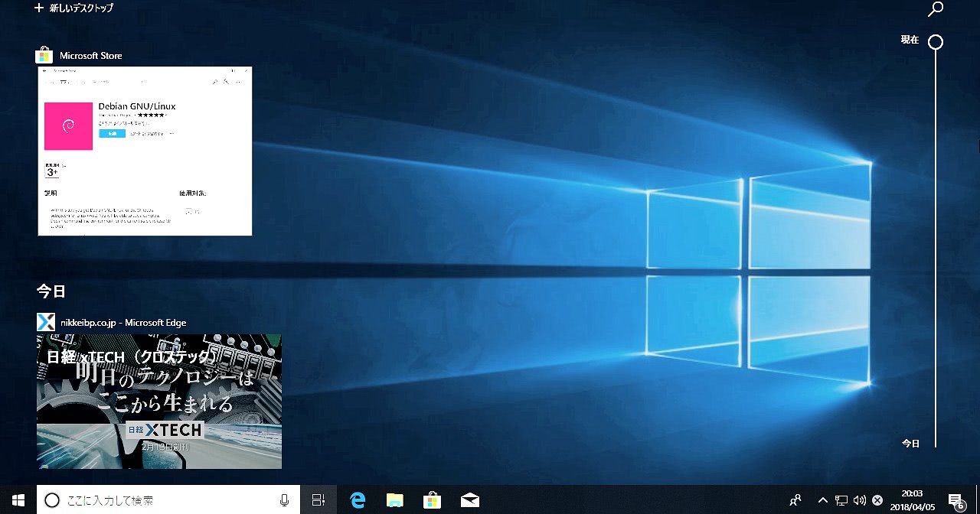Open File Explorer from the taskbar
The image size is (980, 514).
click(x=395, y=500)
